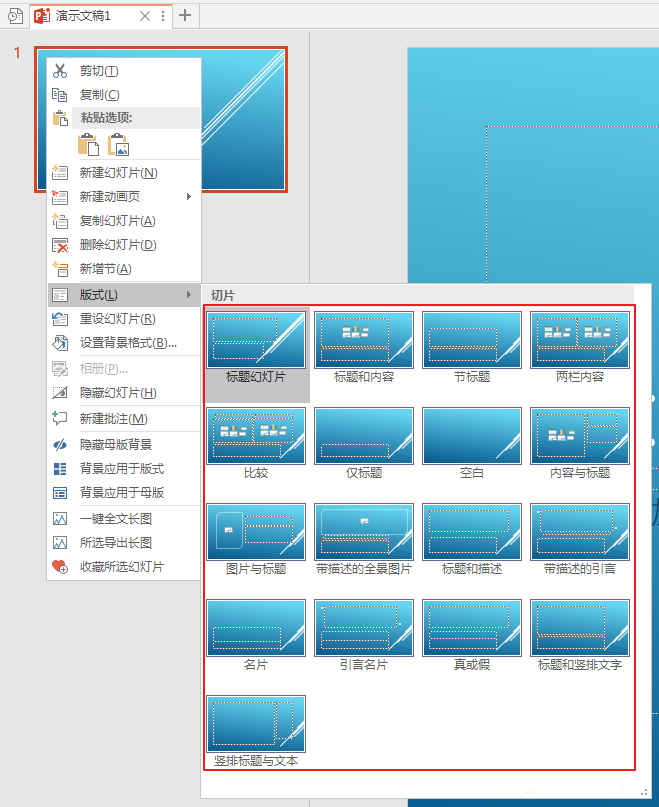Click the 粘贴选项 paste icon
Viewport: 659px width, 807px height.
(x=60, y=118)
